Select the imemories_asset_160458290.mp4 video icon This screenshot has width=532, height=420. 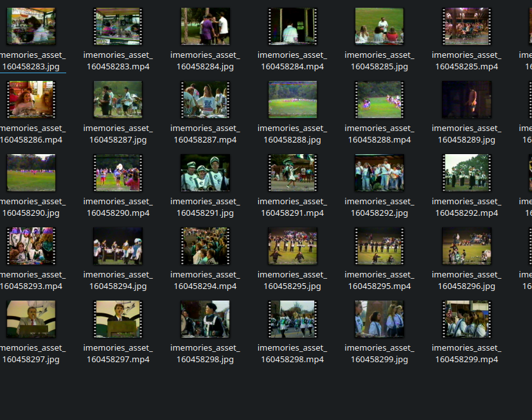(x=118, y=173)
